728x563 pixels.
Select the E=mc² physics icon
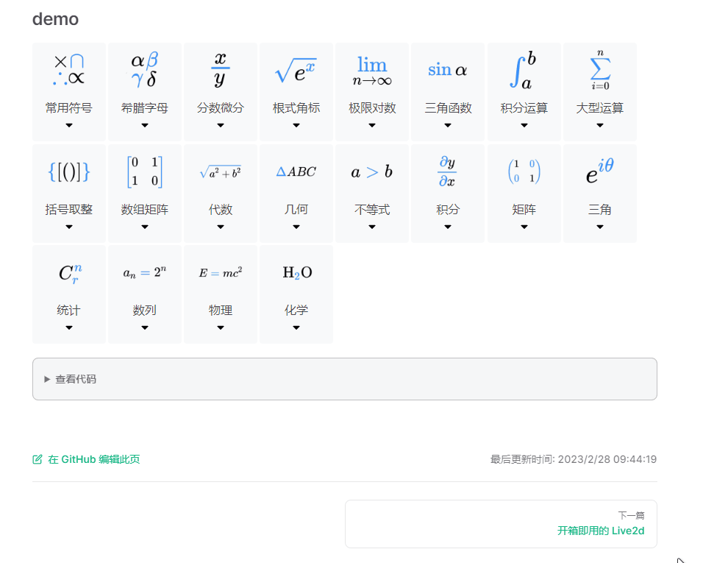(x=220, y=272)
